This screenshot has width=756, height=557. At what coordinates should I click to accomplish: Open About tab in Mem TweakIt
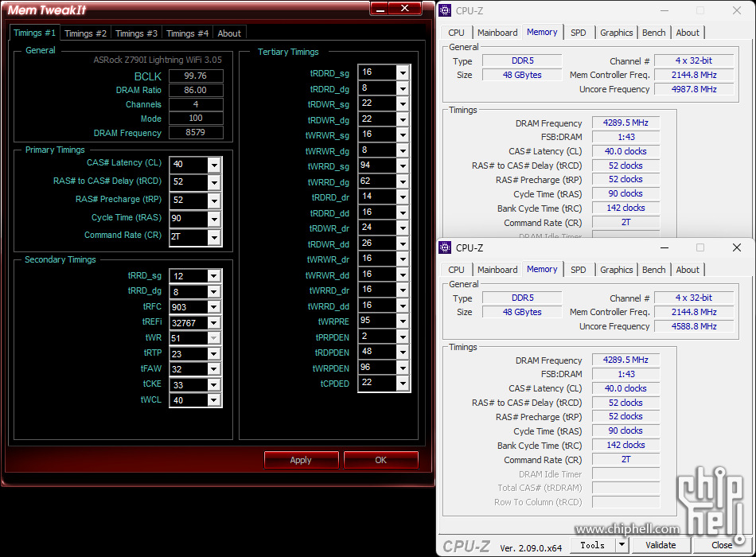click(x=229, y=33)
